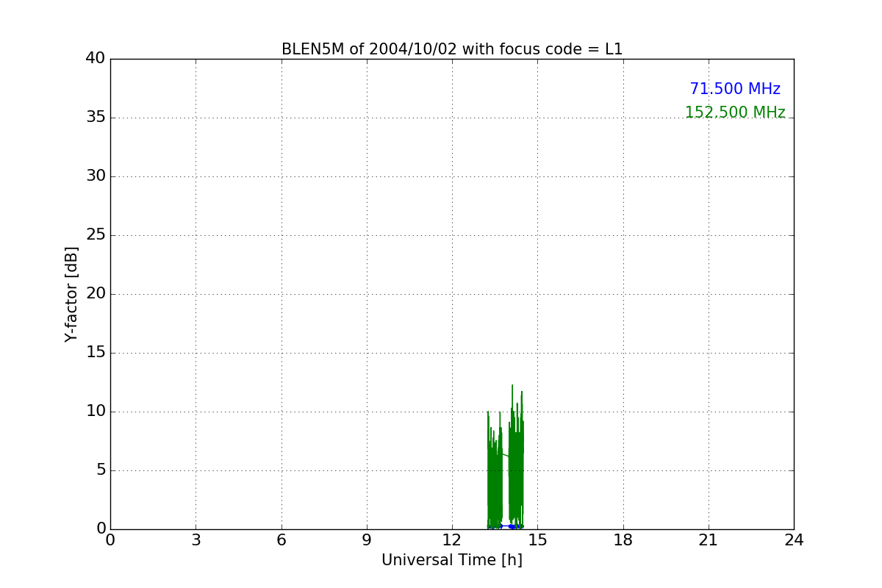The height and width of the screenshot is (588, 882).
Task: Click the x-axis tick label 24
Action: click(794, 539)
